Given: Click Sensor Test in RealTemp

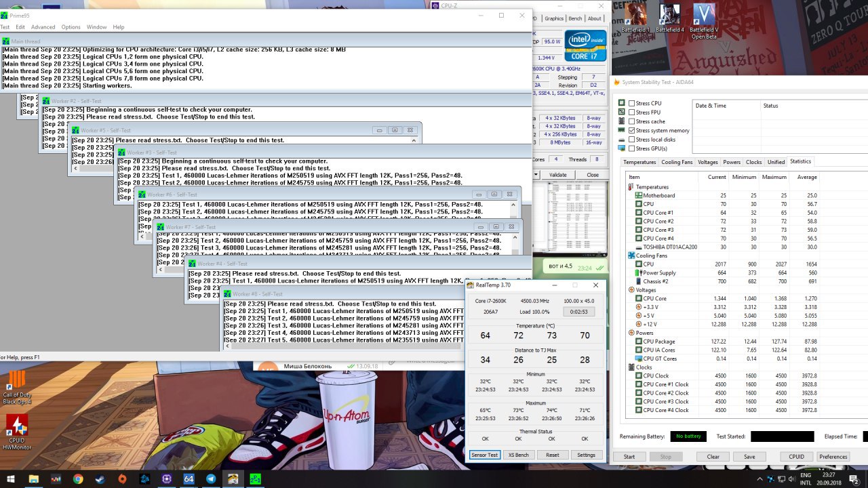Looking at the screenshot, I should click(x=484, y=455).
